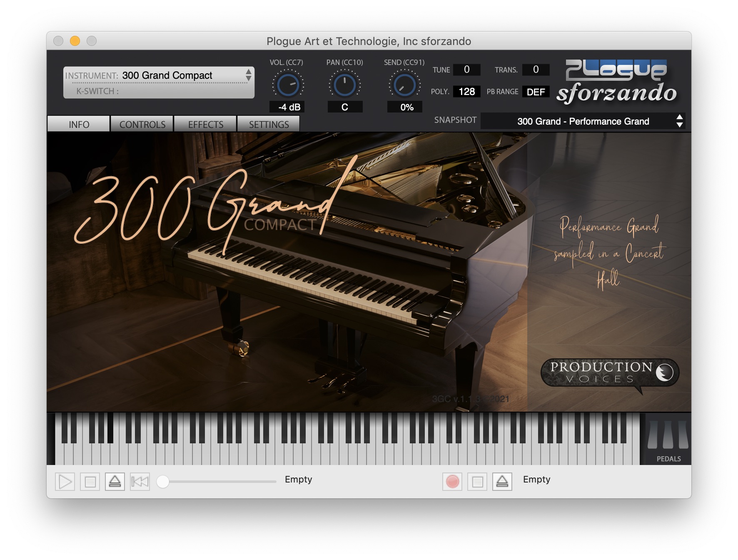The height and width of the screenshot is (560, 738).
Task: Click the MIDI player Empty label
Action: [298, 480]
